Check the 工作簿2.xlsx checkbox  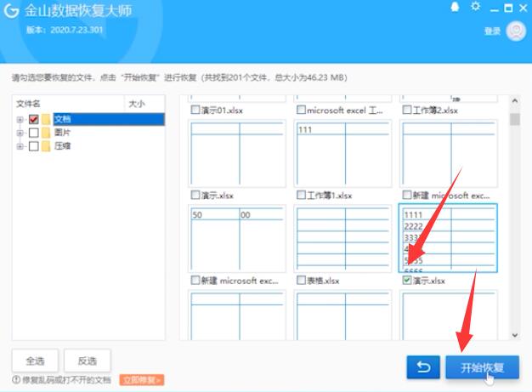click(x=407, y=110)
